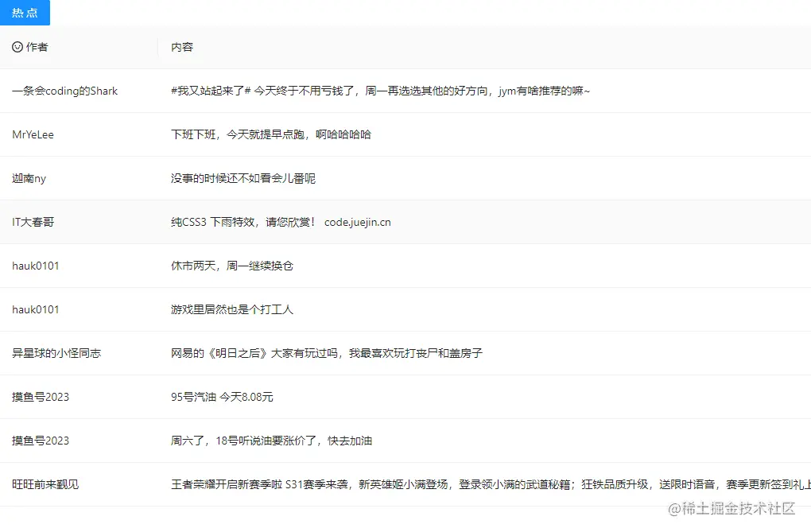Select the 内容 column header
Image resolution: width=811 pixels, height=532 pixels.
pos(182,47)
